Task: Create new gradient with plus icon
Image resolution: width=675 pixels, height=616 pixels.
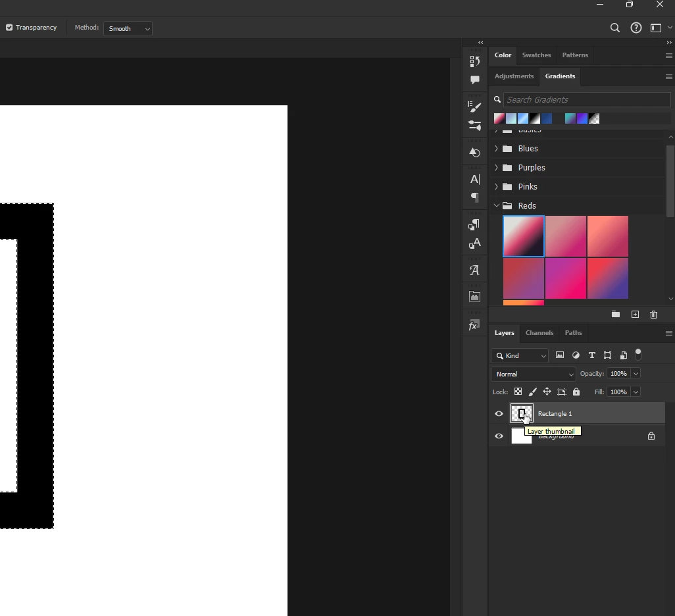Action: pos(635,314)
